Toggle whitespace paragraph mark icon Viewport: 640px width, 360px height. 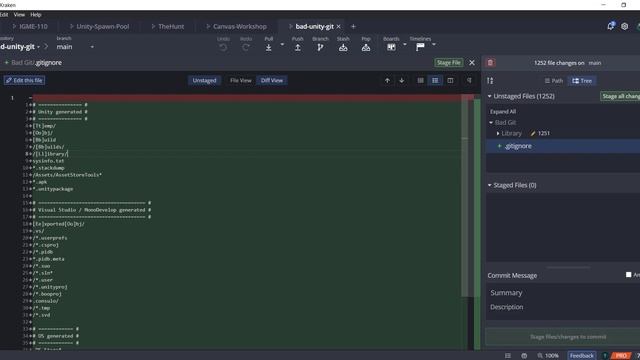tap(469, 80)
